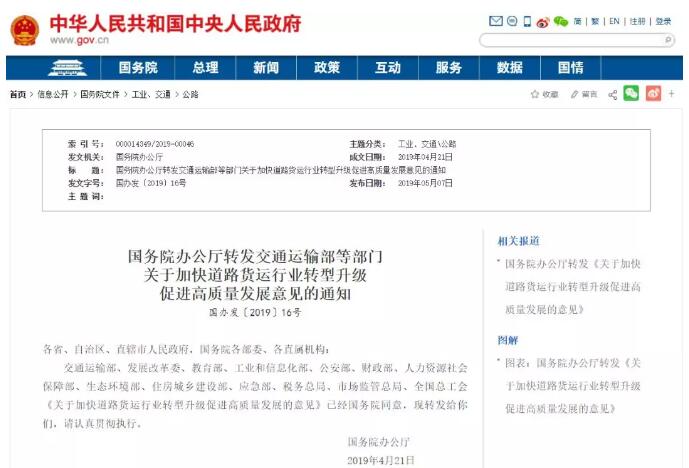Click the national emblem logo
The width and height of the screenshot is (689, 468).
(24, 30)
